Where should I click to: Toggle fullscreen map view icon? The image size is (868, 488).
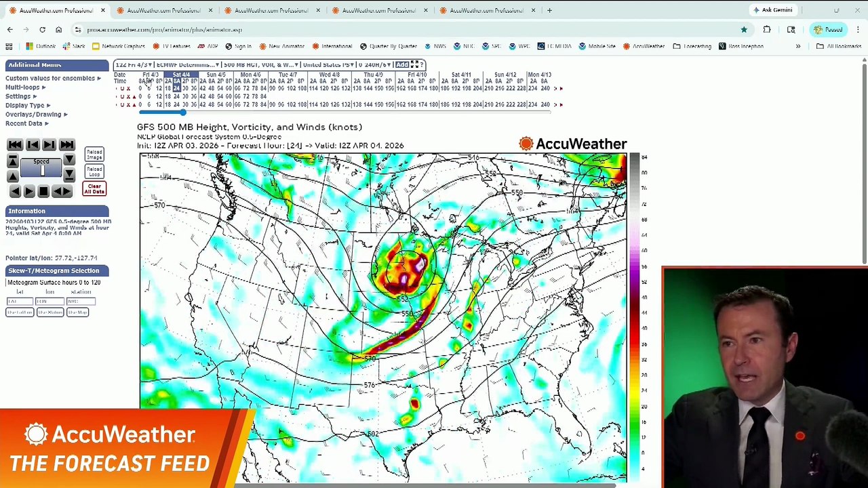pos(415,64)
